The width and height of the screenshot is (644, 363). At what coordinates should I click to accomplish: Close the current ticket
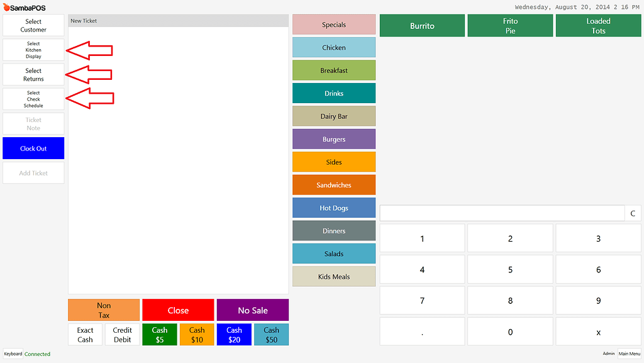pos(178,310)
